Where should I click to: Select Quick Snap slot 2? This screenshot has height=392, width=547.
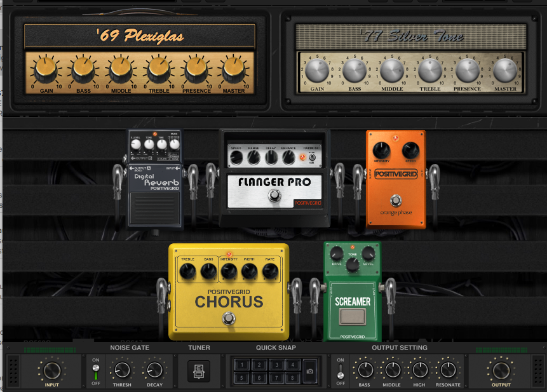click(x=259, y=365)
